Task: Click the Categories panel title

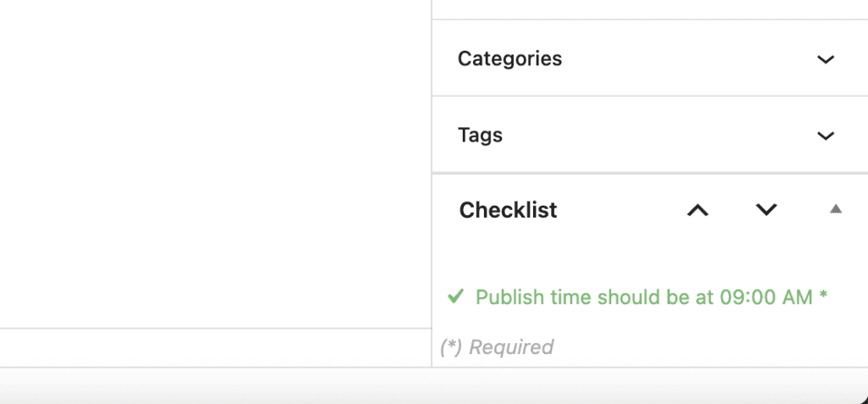Action: tap(509, 59)
